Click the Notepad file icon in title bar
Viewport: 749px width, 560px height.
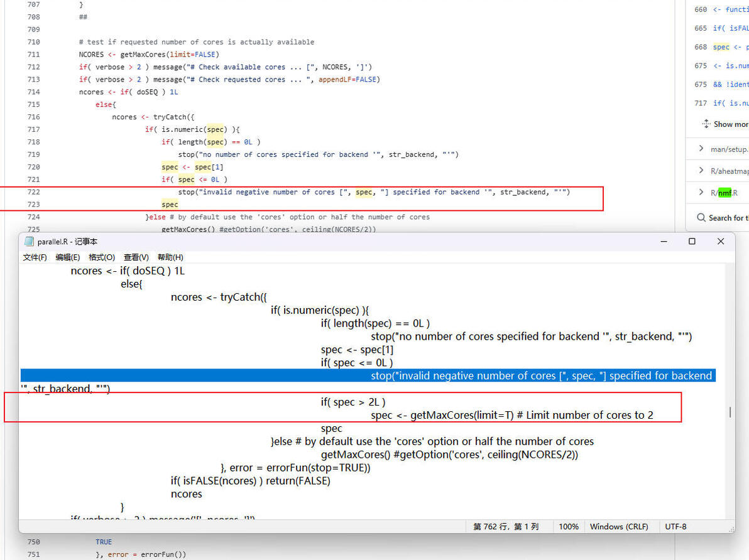click(29, 242)
